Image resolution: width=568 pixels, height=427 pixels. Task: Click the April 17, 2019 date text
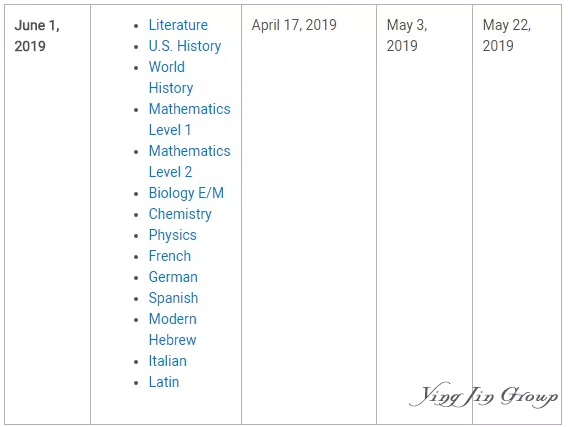pyautogui.click(x=294, y=25)
